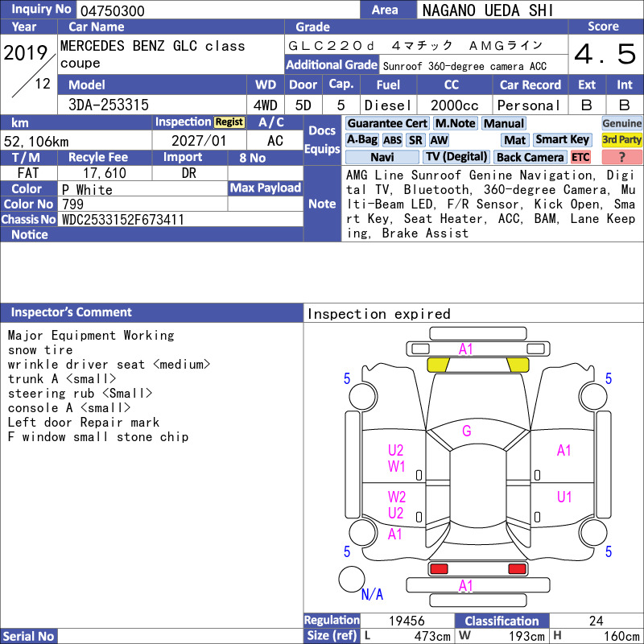This screenshot has width=644, height=644.
Task: Click the length value 473cm
Action: [x=432, y=636]
